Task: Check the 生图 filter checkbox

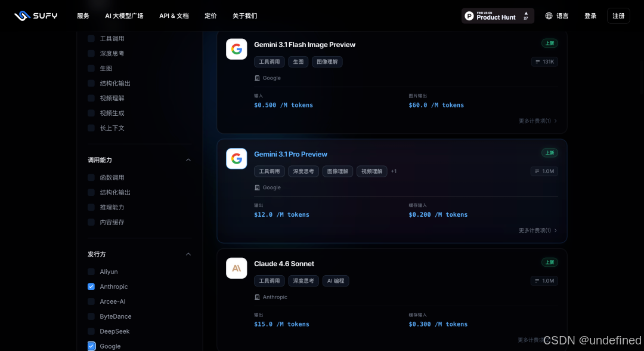Action: pos(91,68)
